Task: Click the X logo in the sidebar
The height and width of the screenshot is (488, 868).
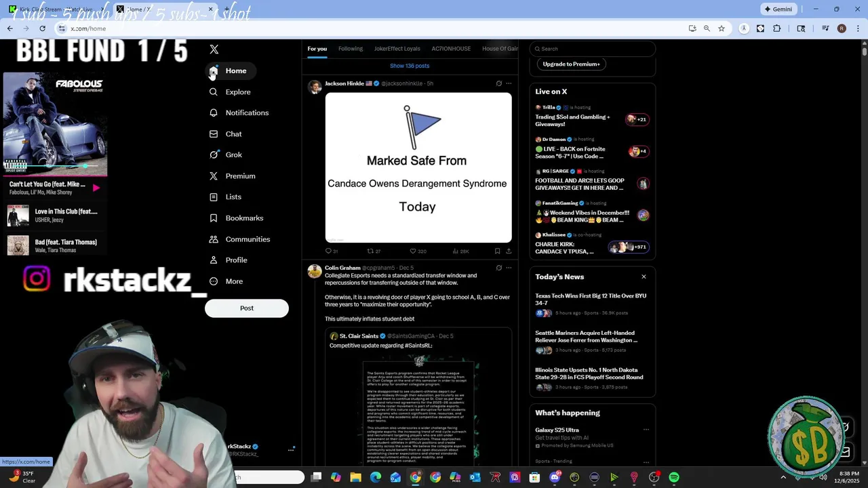Action: [x=214, y=49]
